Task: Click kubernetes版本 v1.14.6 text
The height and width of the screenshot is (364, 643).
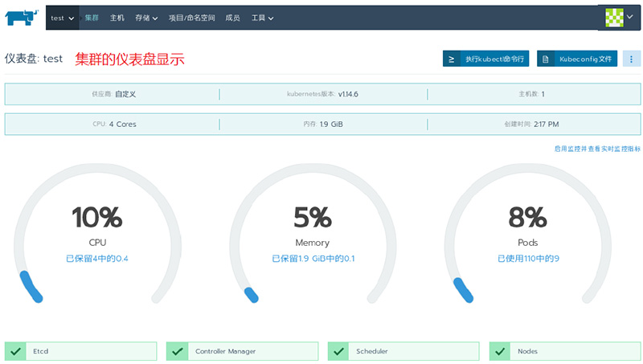Action: tap(322, 94)
